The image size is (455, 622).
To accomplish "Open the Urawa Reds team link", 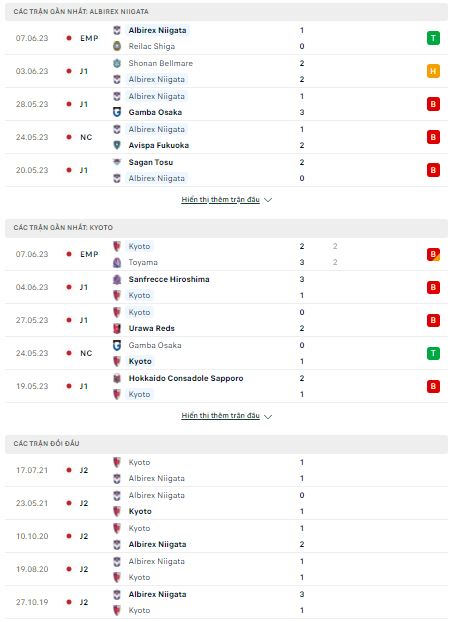I will [152, 328].
